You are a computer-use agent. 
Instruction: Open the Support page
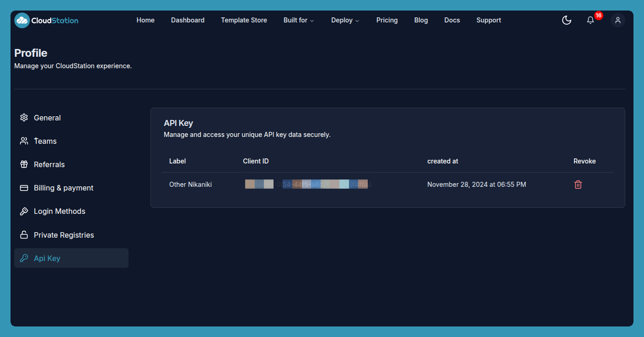pyautogui.click(x=488, y=20)
